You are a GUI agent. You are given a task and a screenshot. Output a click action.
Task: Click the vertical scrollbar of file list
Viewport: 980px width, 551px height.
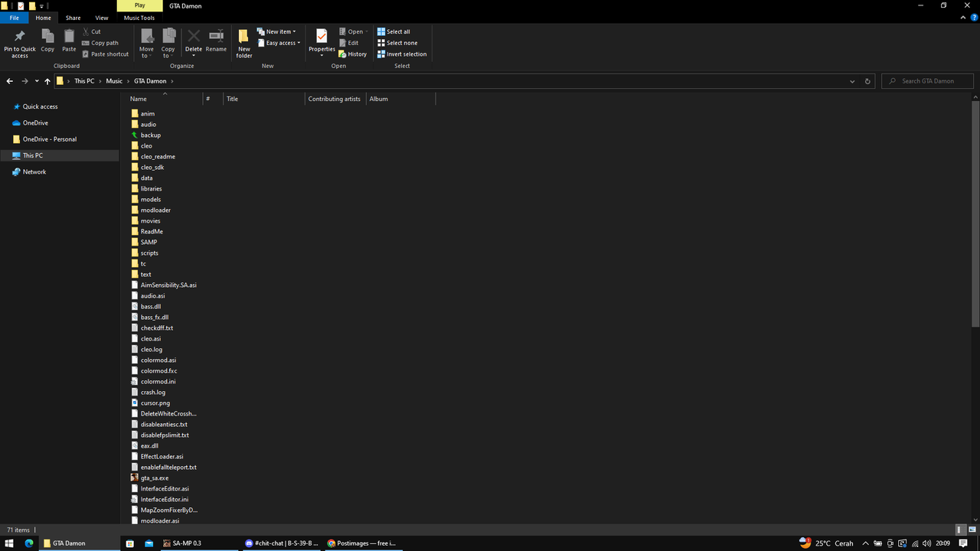point(975,214)
